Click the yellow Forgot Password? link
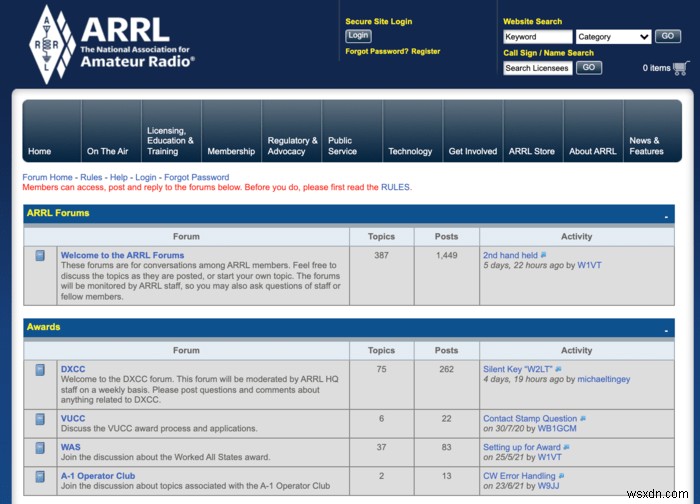 click(377, 51)
